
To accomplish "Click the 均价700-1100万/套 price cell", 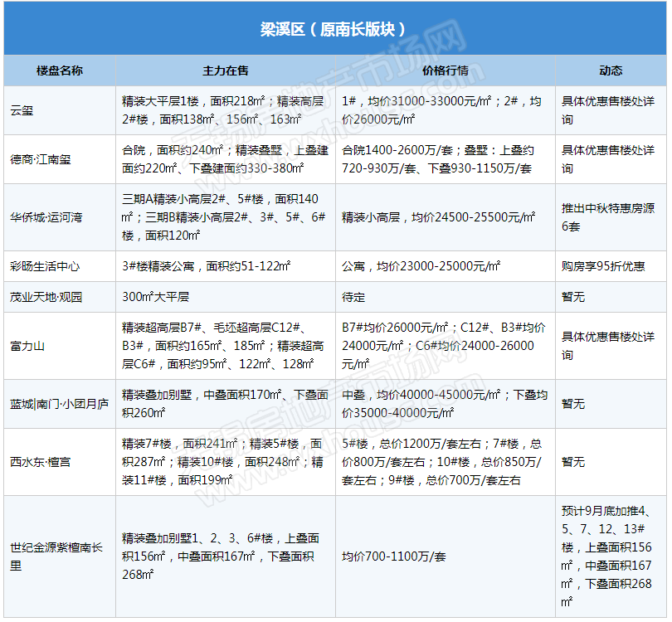I will coord(394,556).
